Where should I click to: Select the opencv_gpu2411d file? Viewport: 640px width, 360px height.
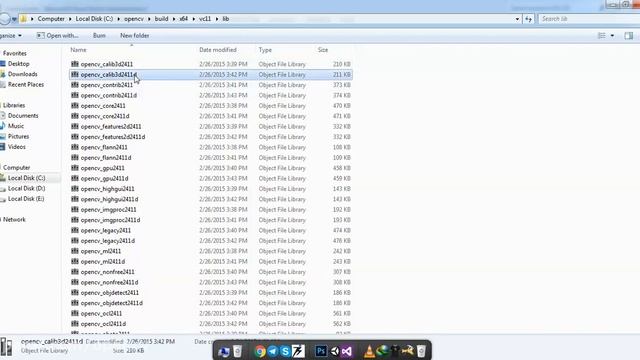point(104,178)
